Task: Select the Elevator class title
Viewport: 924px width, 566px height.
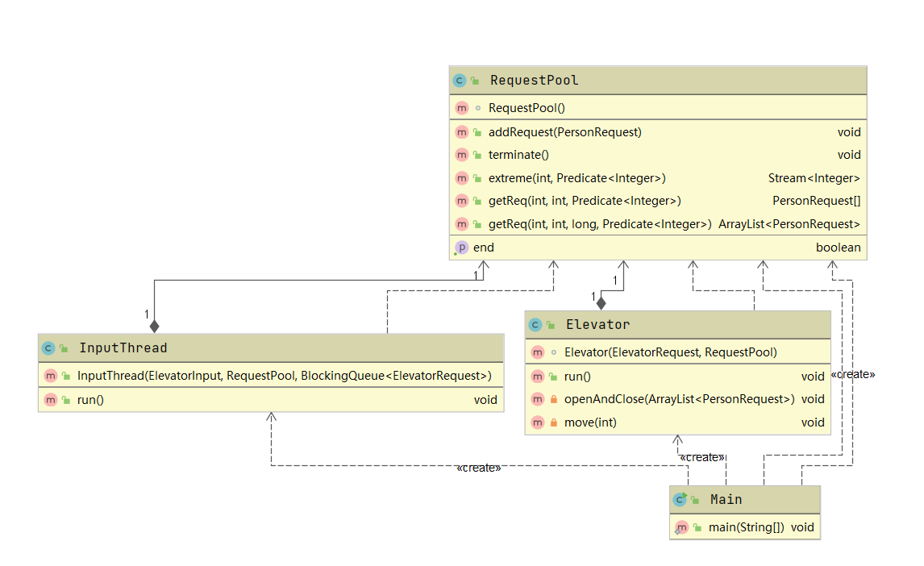Action: tap(597, 325)
